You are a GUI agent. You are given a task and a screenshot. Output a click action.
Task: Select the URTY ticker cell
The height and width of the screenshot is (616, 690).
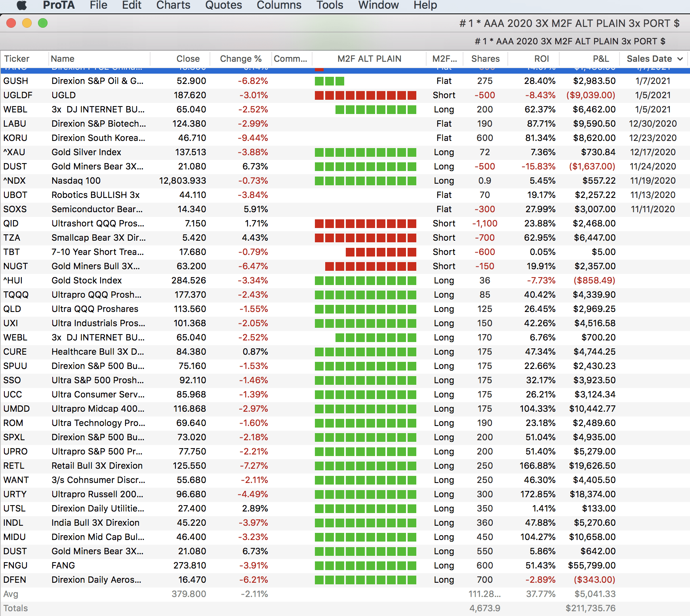15,494
